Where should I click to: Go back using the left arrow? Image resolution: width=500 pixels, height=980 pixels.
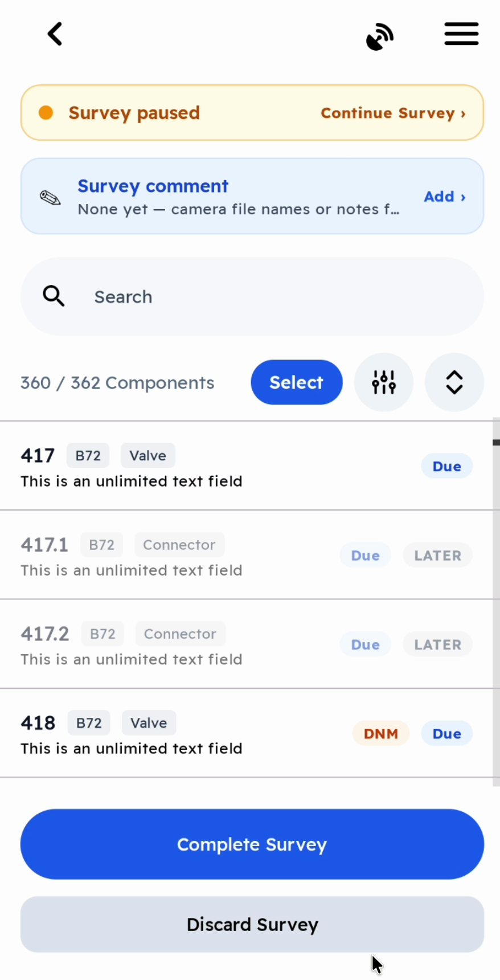click(55, 34)
